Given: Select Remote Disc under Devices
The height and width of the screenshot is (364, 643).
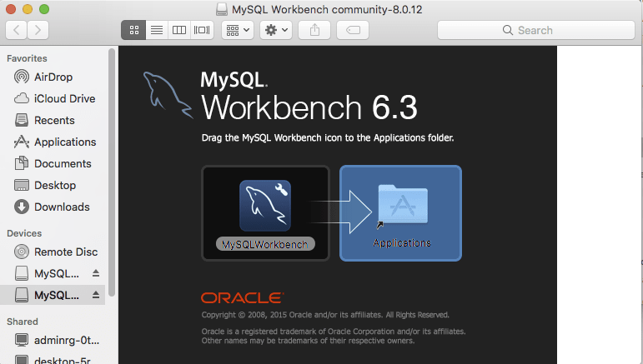Looking at the screenshot, I should click(53, 252).
